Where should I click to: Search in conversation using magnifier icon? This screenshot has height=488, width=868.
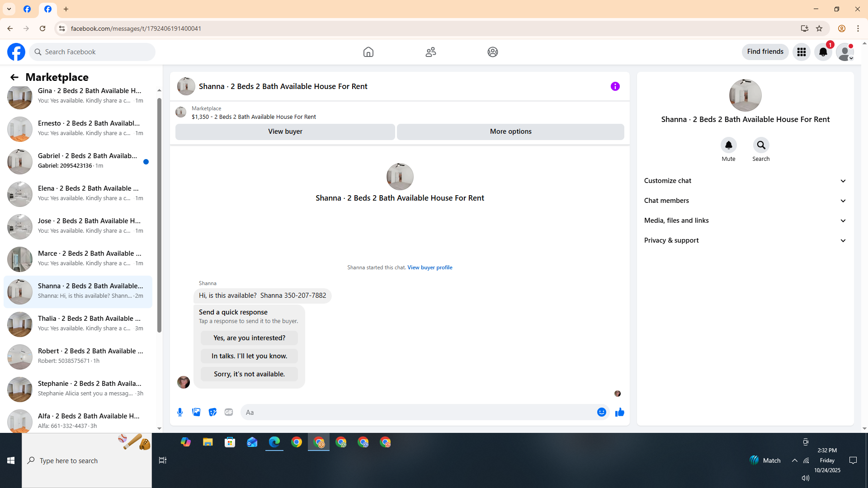pos(761,145)
